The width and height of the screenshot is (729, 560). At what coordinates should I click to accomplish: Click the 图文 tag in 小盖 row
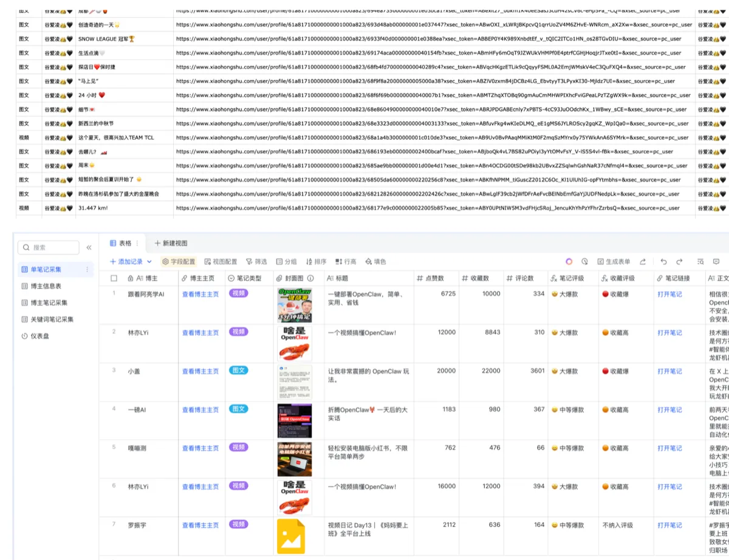[x=239, y=370]
